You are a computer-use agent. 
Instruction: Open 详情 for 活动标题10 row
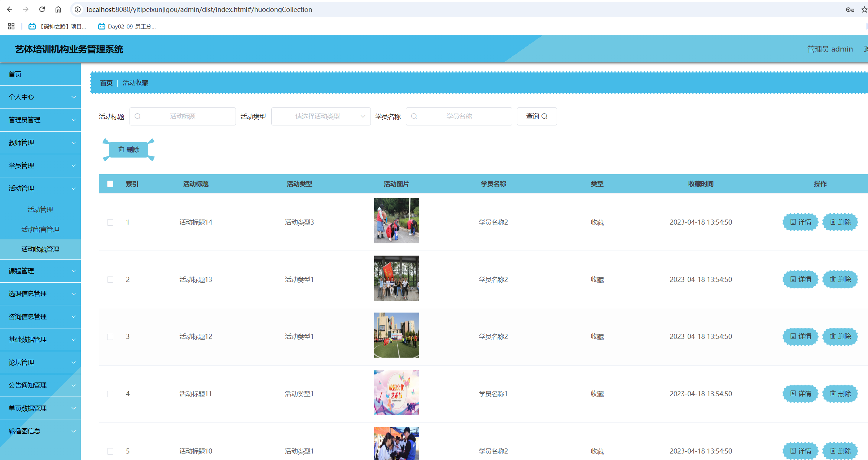pyautogui.click(x=801, y=451)
